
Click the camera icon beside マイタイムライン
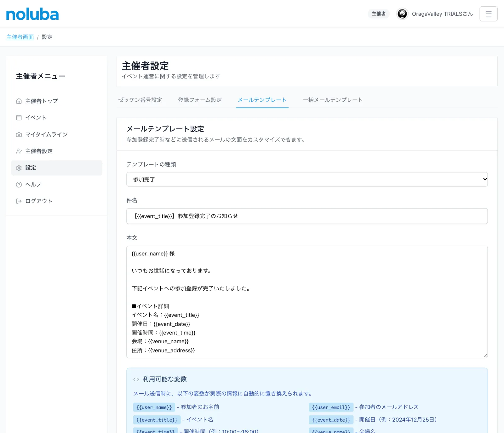coord(19,134)
